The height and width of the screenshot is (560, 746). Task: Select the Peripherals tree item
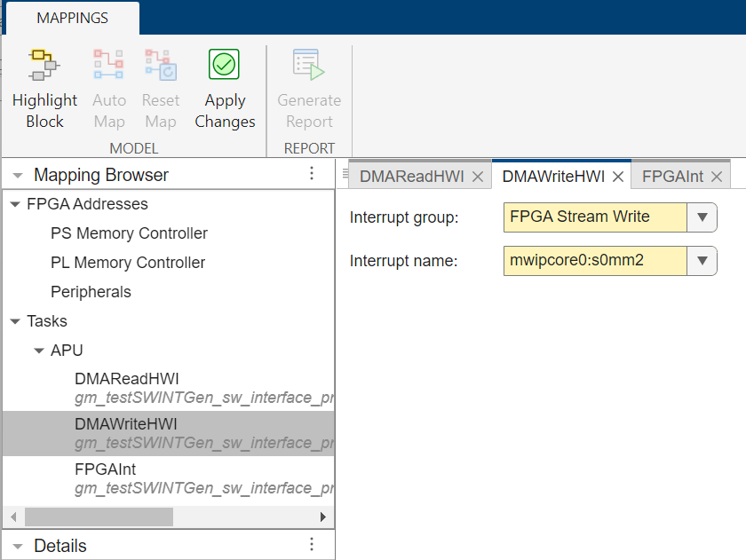pyautogui.click(x=91, y=292)
